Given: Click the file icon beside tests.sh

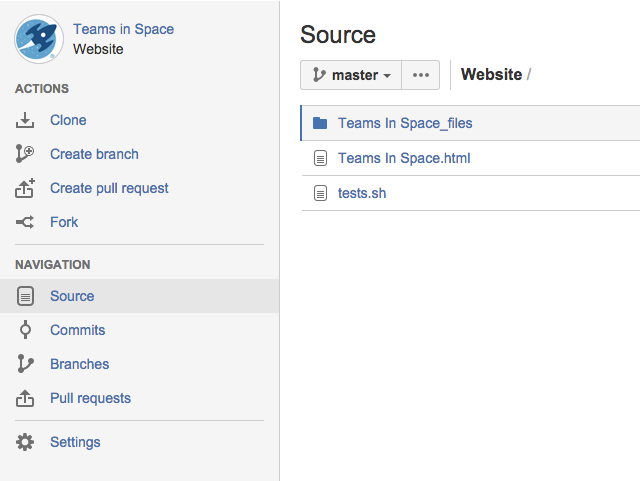Looking at the screenshot, I should [320, 193].
